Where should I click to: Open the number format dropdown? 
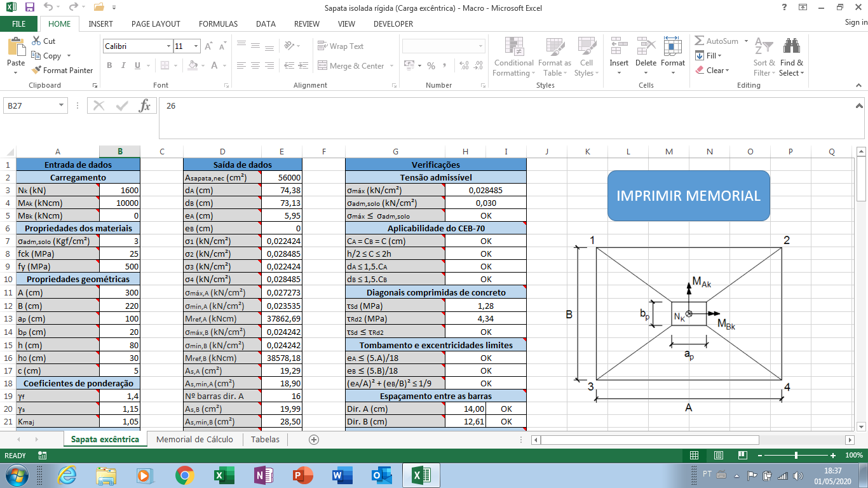tap(480, 46)
